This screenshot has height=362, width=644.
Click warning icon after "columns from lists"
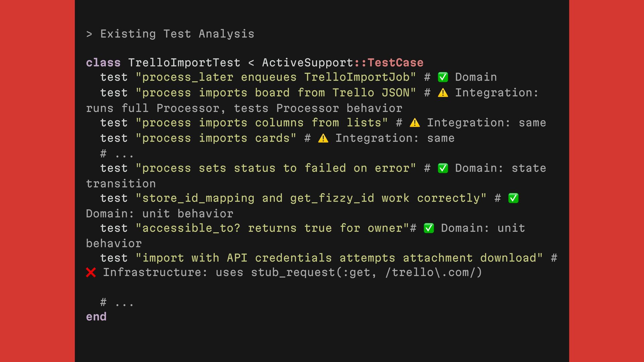pyautogui.click(x=415, y=123)
